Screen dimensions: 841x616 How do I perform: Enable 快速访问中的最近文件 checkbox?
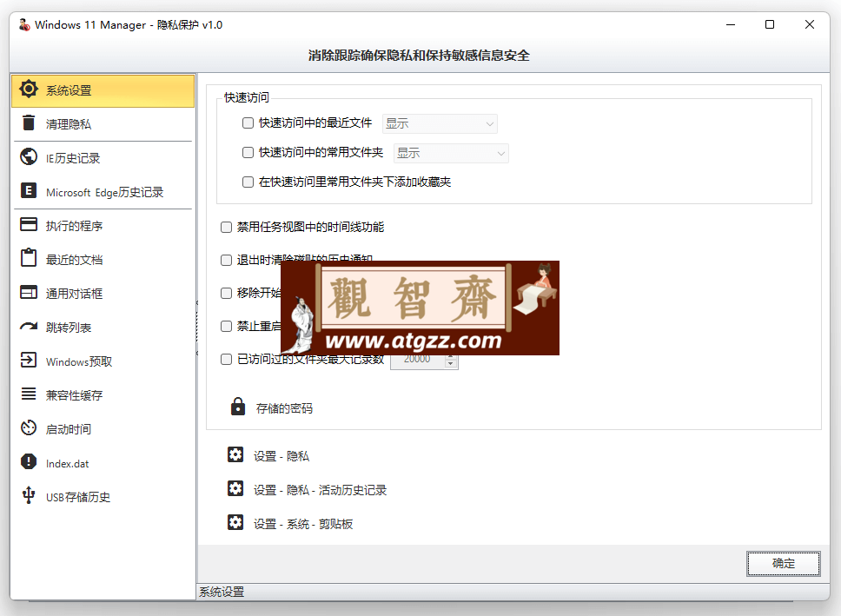pos(248,123)
